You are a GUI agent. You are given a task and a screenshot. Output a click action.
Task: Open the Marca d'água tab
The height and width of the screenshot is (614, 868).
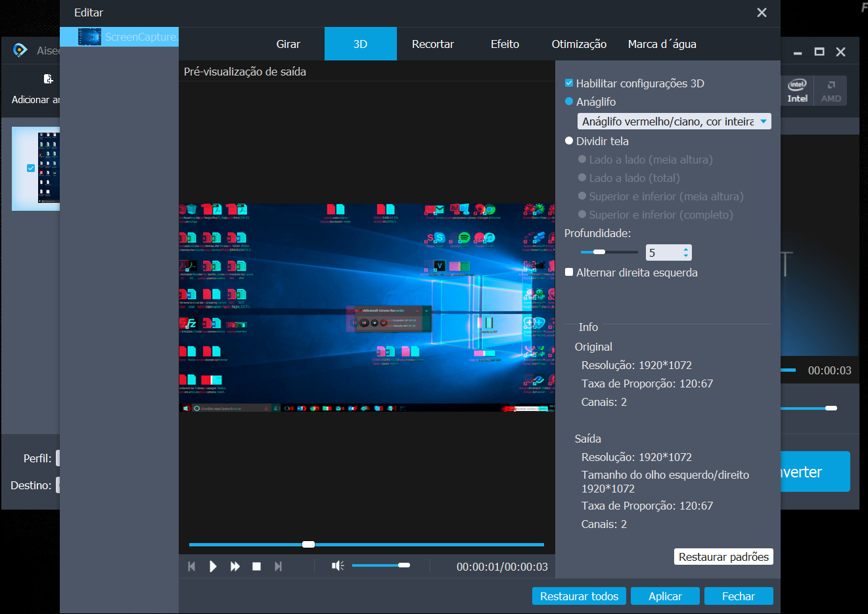coord(662,44)
